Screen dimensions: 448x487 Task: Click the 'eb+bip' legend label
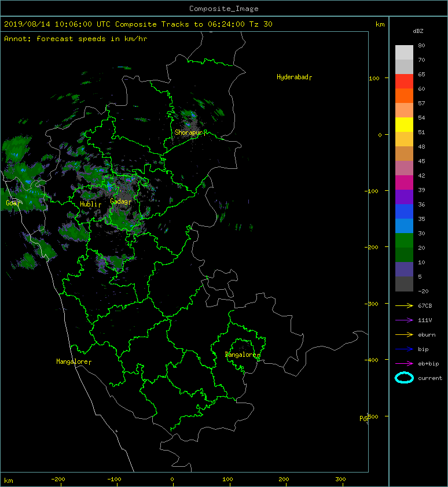click(x=428, y=364)
